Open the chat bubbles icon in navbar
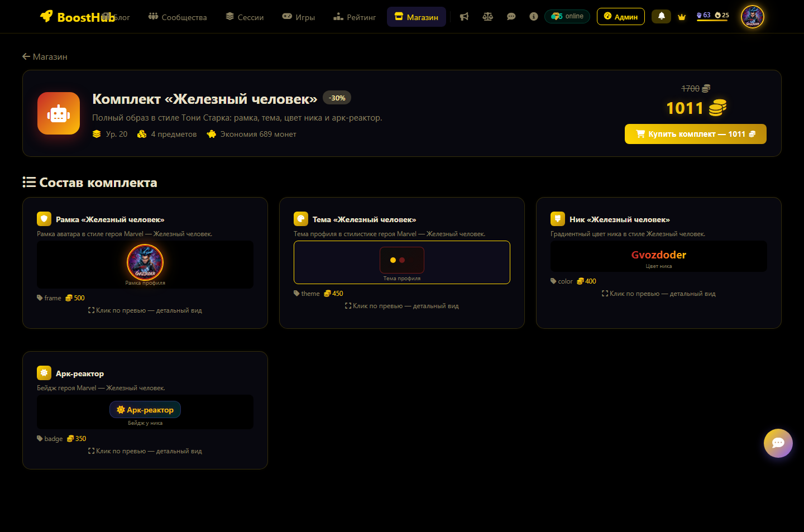The width and height of the screenshot is (804, 532). coord(511,17)
